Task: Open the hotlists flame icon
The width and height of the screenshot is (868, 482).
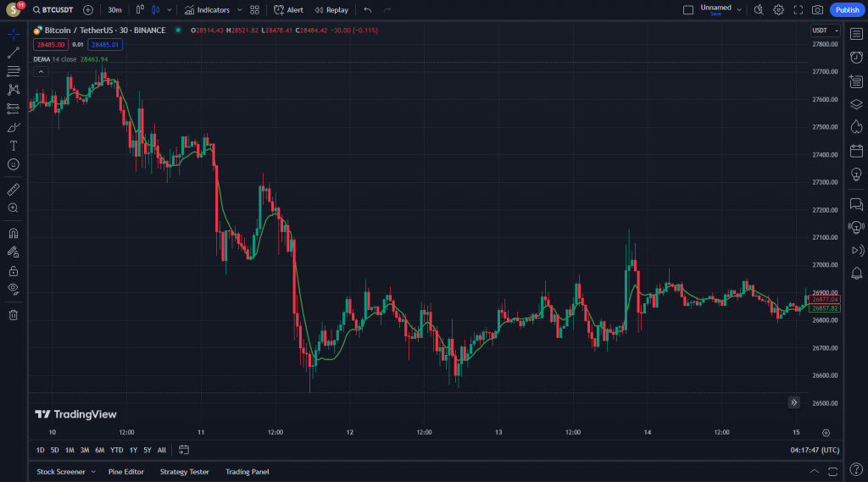Action: (856, 127)
